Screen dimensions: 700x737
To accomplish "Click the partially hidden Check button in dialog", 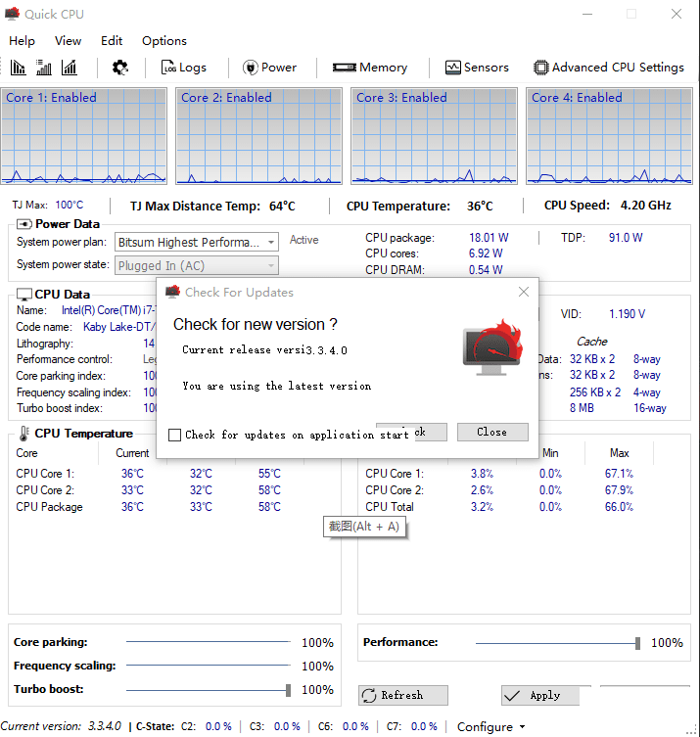I will [x=430, y=432].
